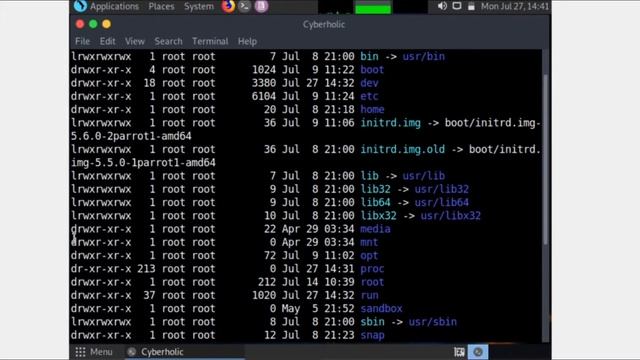Click the terminal vertical scrollbar
The image size is (640, 360).
click(x=546, y=159)
